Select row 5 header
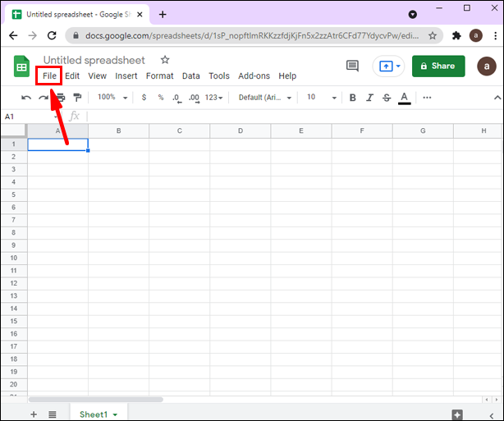The height and width of the screenshot is (421, 504). point(13,194)
